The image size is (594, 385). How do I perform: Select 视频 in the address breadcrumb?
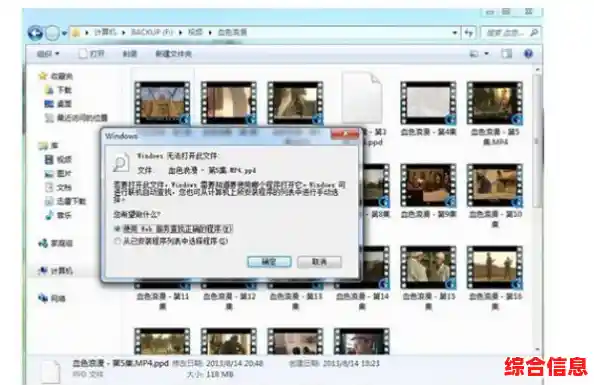[x=195, y=32]
